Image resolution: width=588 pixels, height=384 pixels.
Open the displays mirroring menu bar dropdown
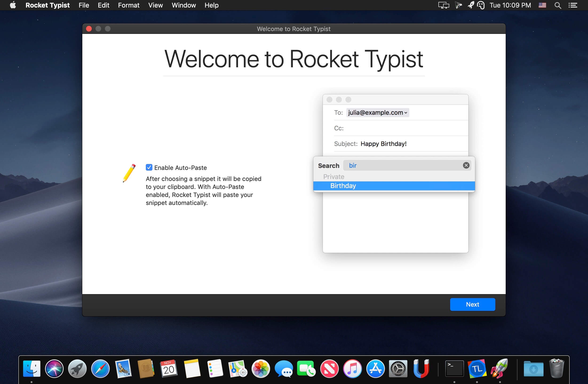(444, 5)
